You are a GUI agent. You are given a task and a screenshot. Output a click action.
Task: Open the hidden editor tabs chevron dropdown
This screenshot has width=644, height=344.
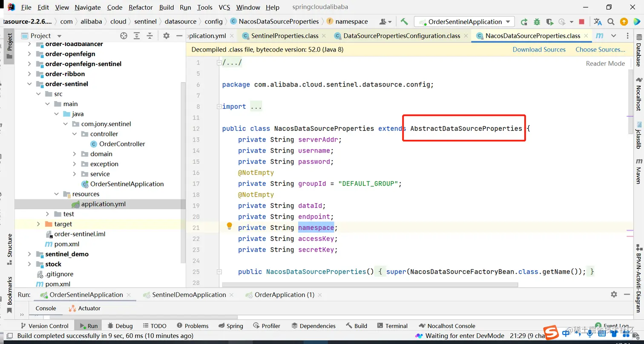[x=613, y=36]
